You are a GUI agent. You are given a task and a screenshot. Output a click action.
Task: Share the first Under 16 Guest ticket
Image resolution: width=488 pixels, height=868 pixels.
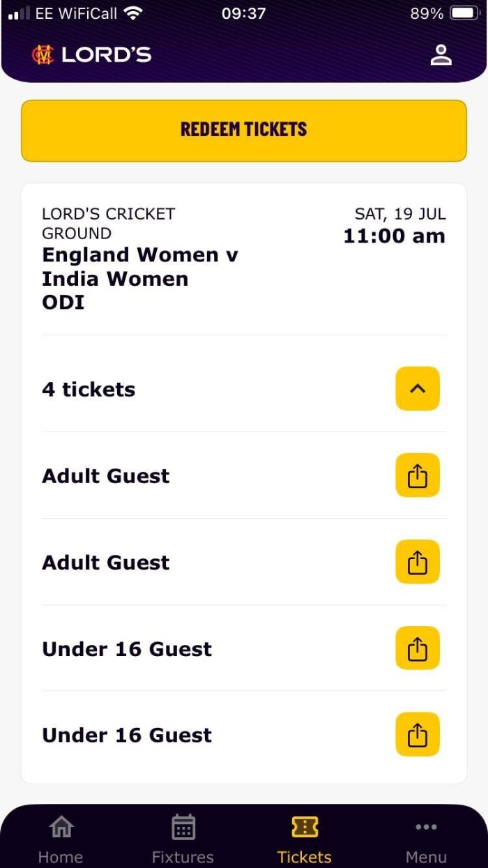pos(417,648)
